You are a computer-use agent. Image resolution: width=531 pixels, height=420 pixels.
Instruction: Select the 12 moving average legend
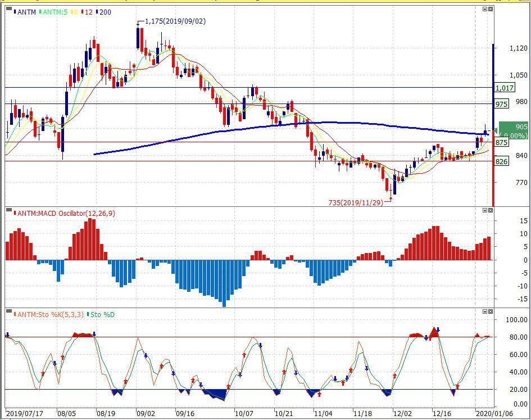point(88,12)
